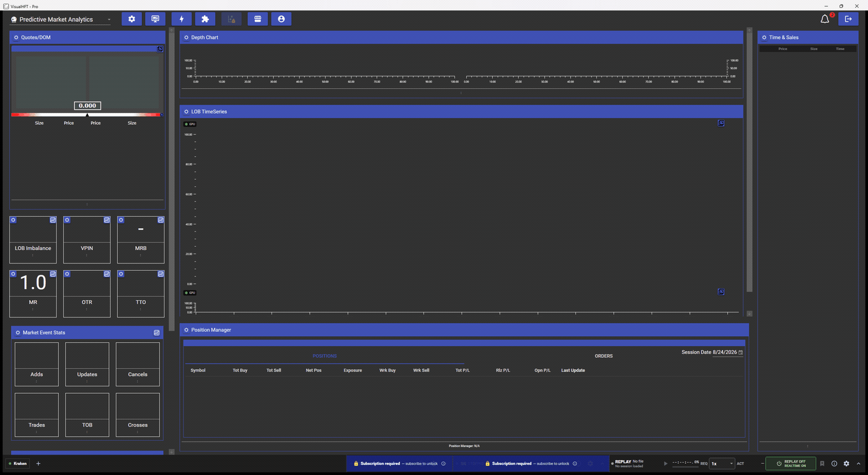
Task: Pop out the lower LOB TimeSeries chart
Action: (x=721, y=291)
